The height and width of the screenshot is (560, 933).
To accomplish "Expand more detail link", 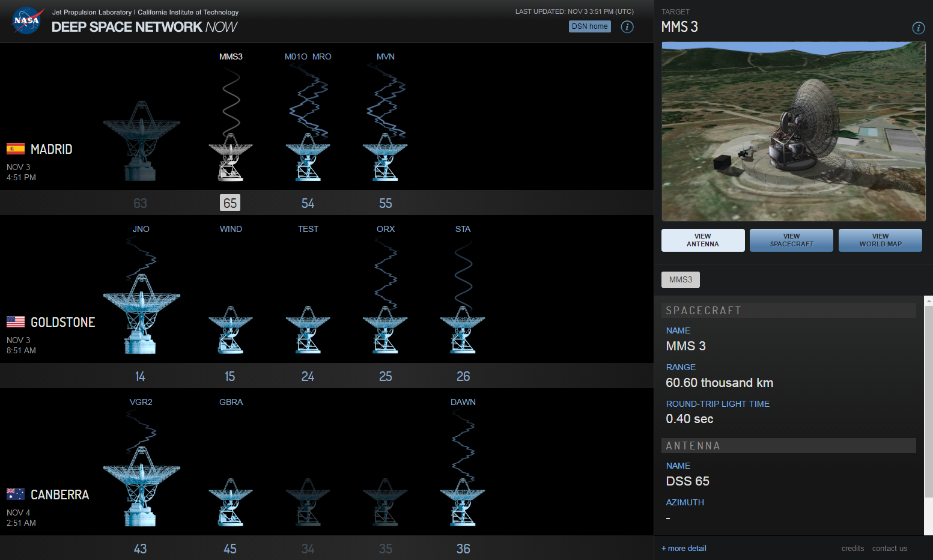I will (684, 548).
